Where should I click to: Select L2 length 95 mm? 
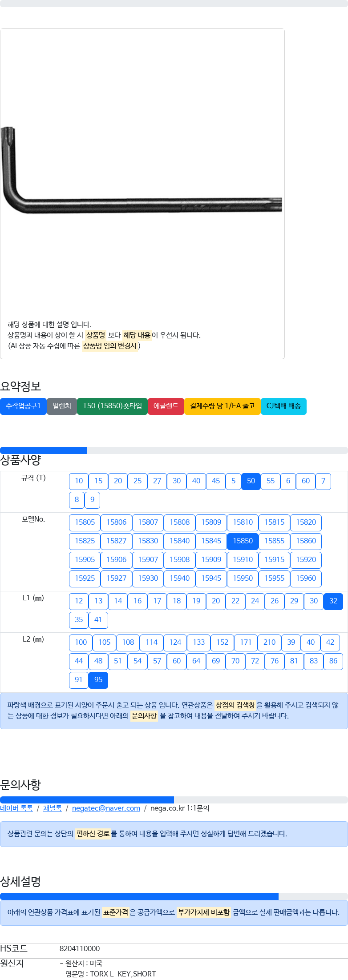click(98, 680)
